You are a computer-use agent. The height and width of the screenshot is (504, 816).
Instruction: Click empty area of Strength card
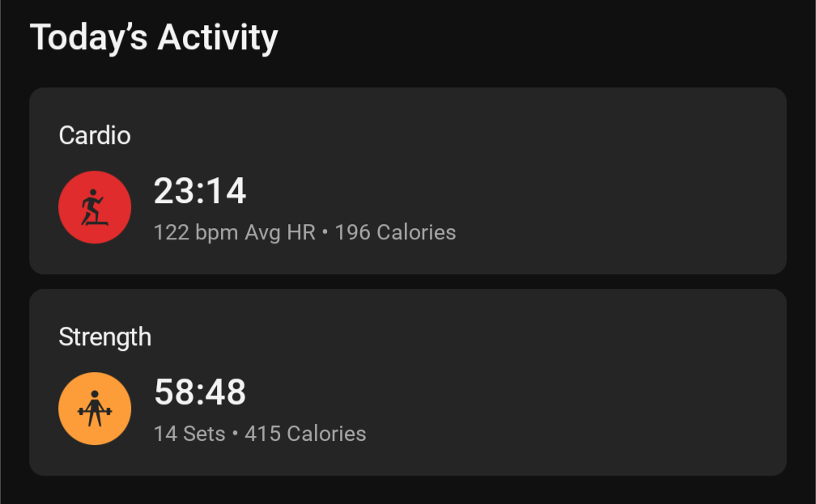tap(598, 383)
